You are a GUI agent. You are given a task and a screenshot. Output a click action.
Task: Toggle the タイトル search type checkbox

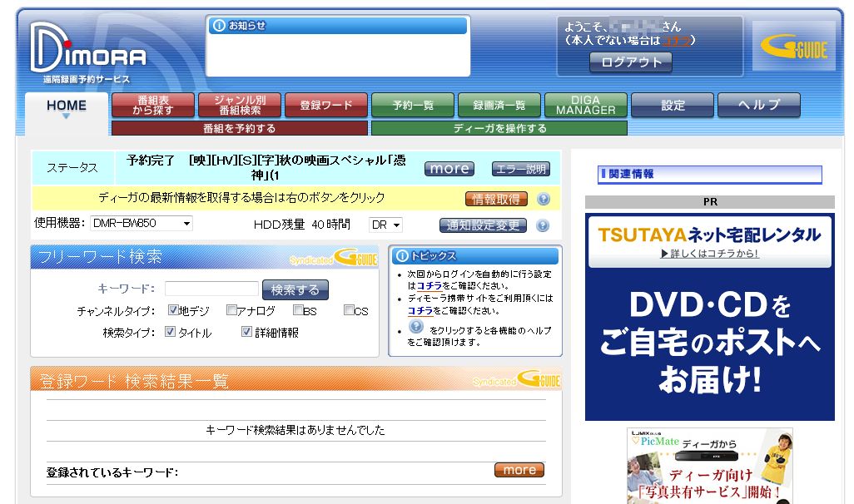[171, 332]
